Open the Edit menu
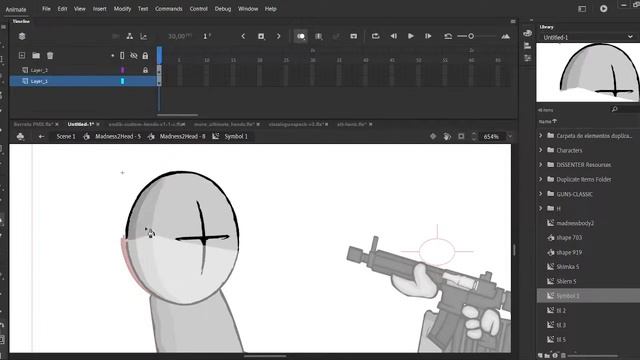Screen dimensions: 640x360 62,9
